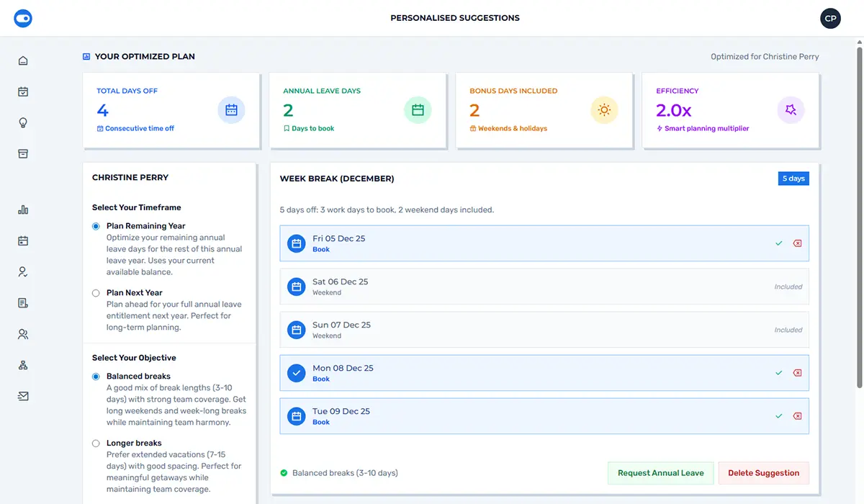The width and height of the screenshot is (864, 504).
Task: Open the CP profile avatar menu
Action: [830, 18]
